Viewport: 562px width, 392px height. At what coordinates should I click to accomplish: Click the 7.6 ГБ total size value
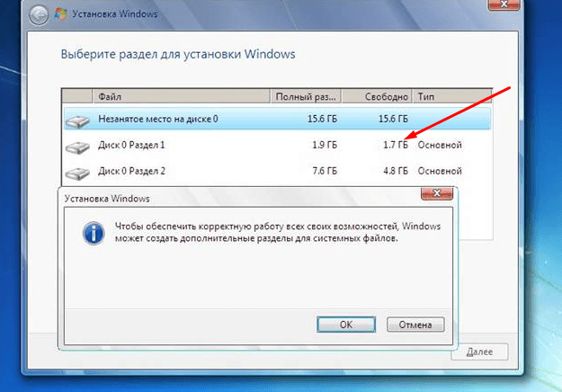(x=325, y=172)
